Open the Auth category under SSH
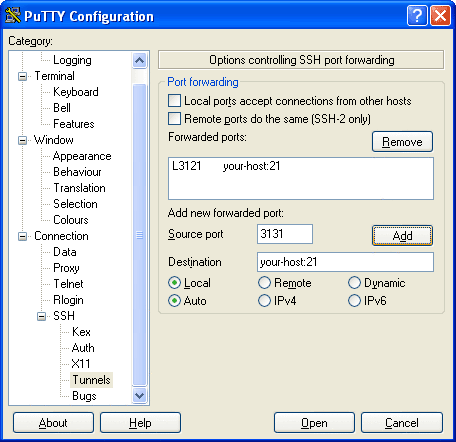 pos(83,348)
